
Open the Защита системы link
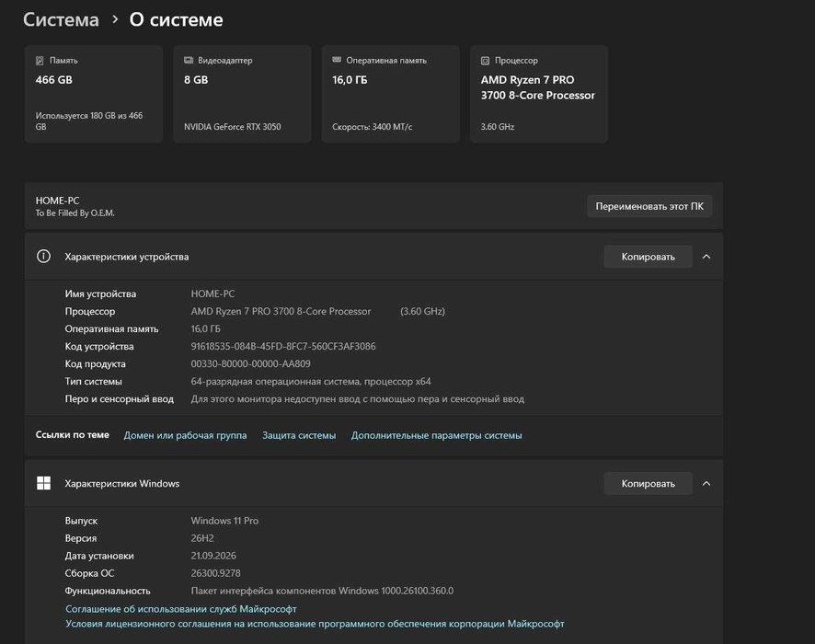click(299, 435)
